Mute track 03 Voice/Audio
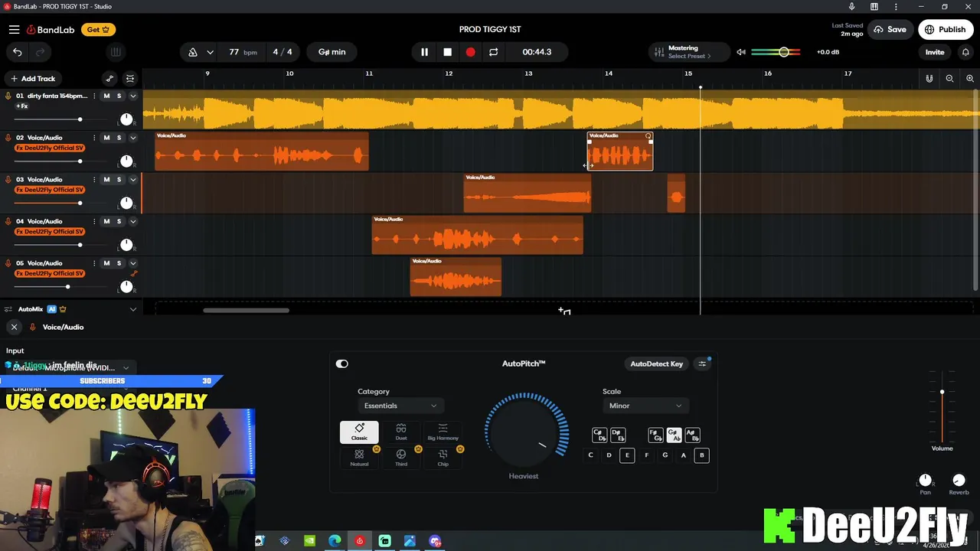Image resolution: width=980 pixels, height=551 pixels. pyautogui.click(x=106, y=179)
